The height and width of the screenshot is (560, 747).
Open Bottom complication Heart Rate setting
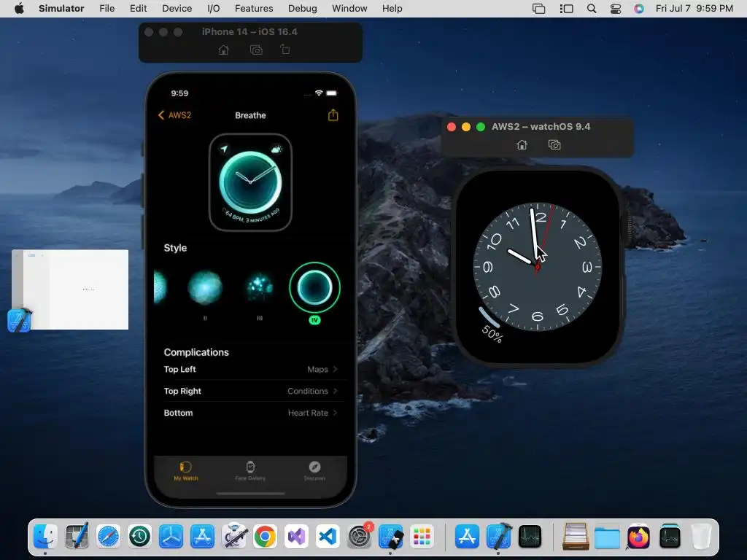251,413
